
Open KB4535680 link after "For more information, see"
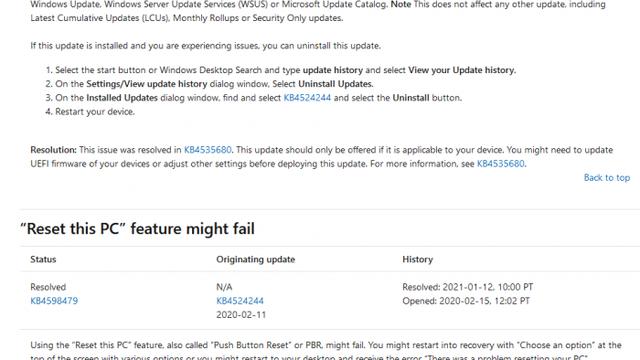coord(500,164)
